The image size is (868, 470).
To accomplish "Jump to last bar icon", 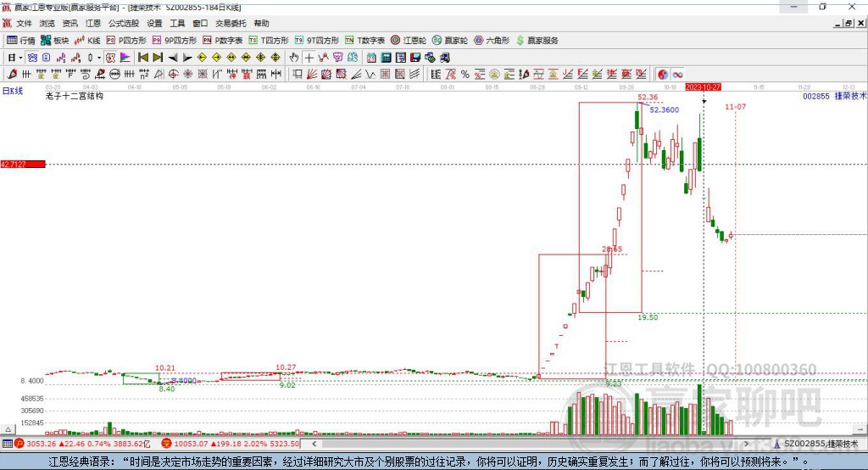I will 158,58.
